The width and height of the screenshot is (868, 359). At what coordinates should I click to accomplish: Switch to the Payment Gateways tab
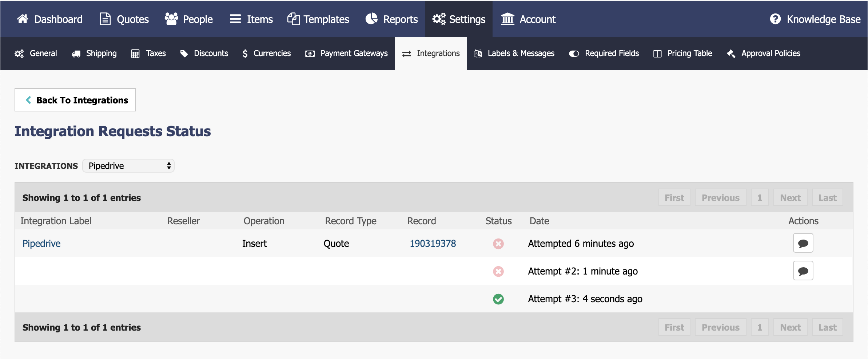(x=346, y=54)
